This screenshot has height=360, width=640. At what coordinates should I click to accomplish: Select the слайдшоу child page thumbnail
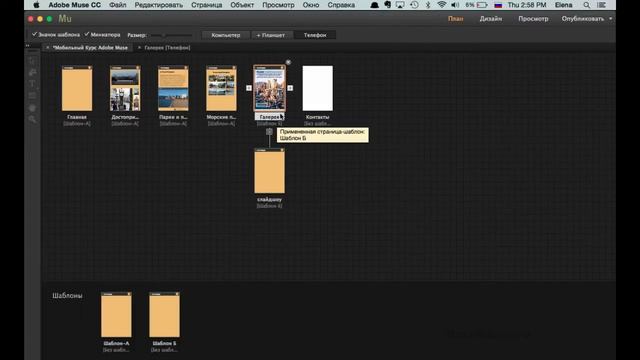[x=269, y=171]
